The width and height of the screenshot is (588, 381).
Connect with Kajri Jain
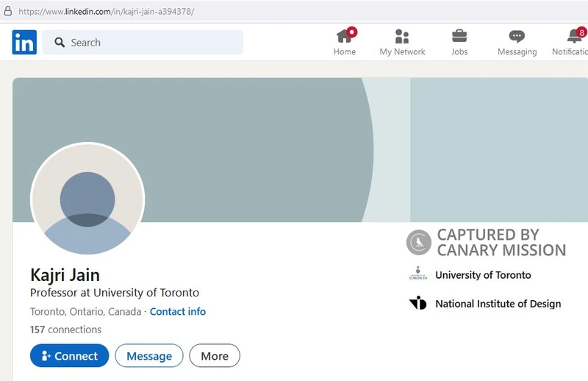pyautogui.click(x=69, y=355)
